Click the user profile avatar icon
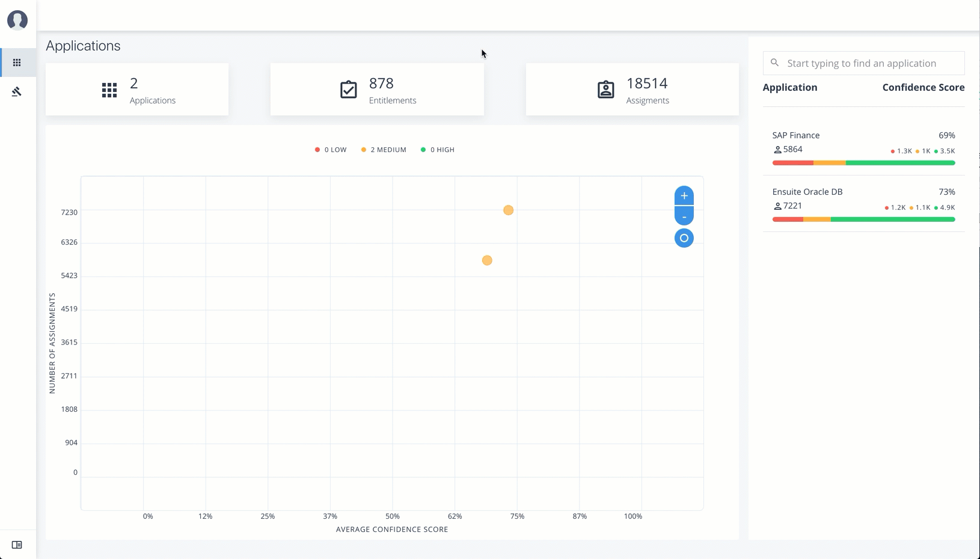980x559 pixels. [17, 20]
